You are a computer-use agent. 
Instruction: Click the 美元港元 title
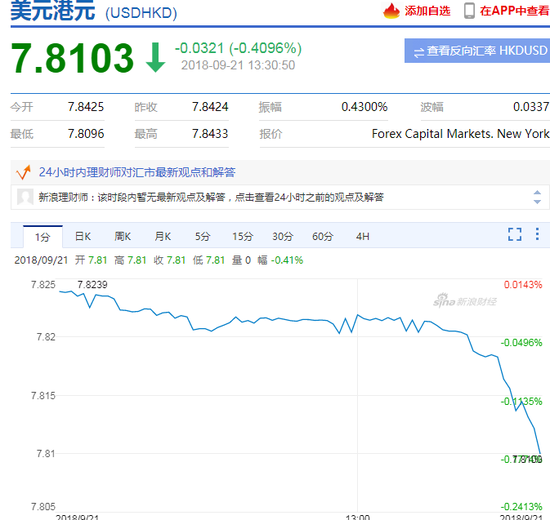pyautogui.click(x=53, y=11)
